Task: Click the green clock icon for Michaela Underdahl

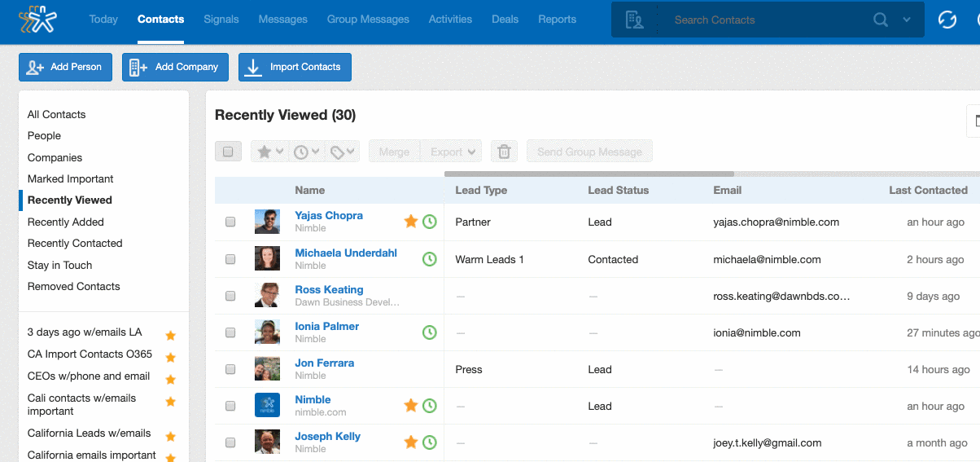Action: pos(430,259)
